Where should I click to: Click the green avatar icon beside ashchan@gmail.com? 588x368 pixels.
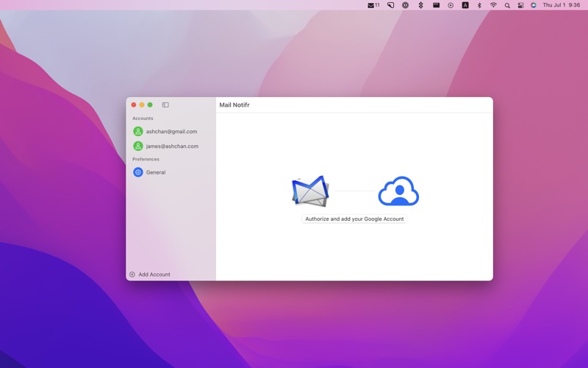click(138, 132)
